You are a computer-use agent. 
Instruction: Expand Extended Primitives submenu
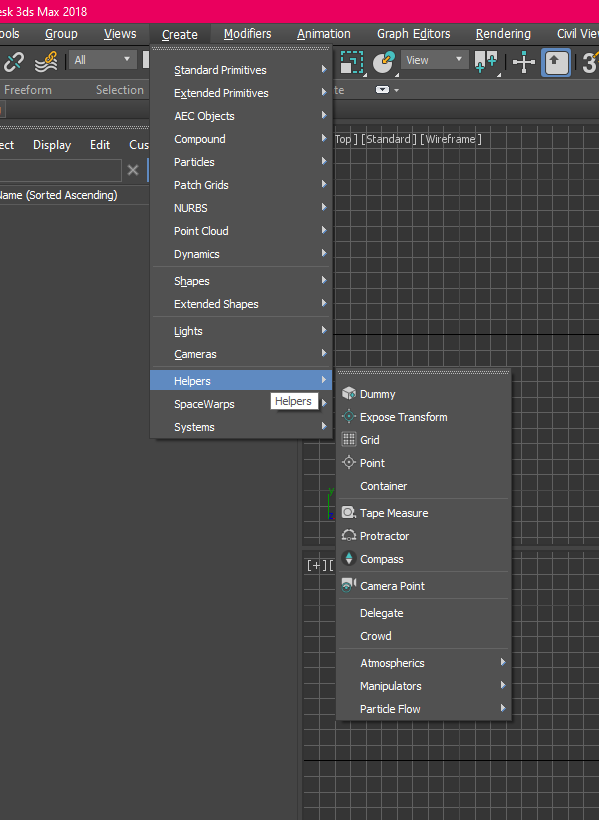point(241,93)
